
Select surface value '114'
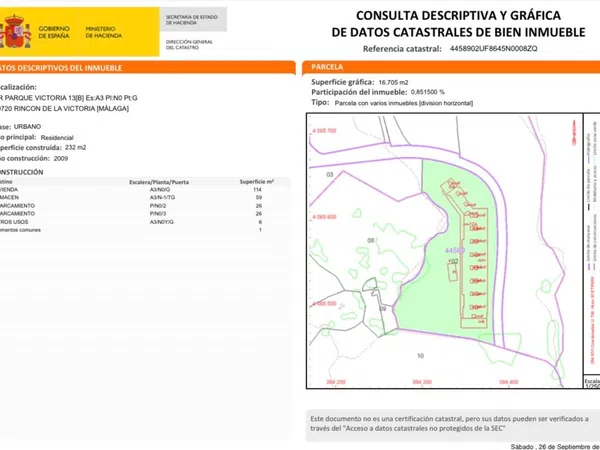point(257,190)
